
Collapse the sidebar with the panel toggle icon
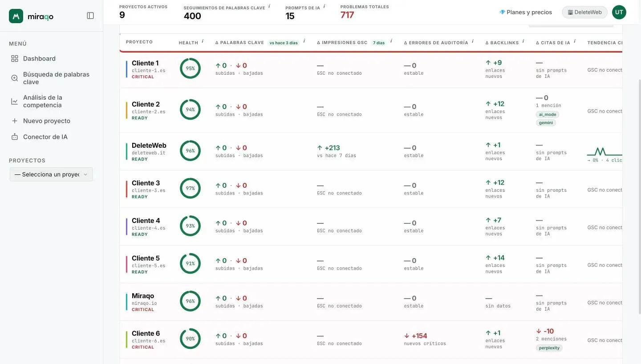coord(90,16)
